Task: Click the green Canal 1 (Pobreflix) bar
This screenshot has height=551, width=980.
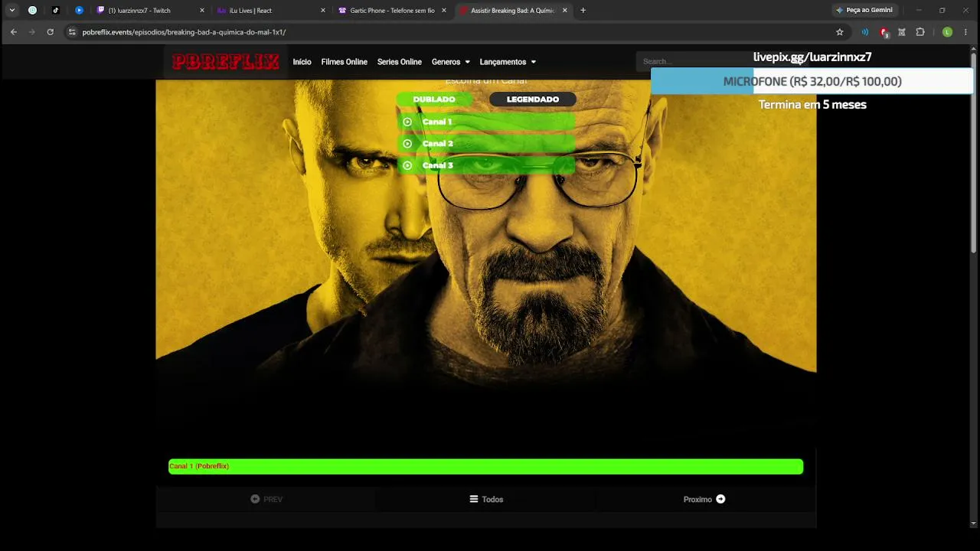Action: point(485,467)
